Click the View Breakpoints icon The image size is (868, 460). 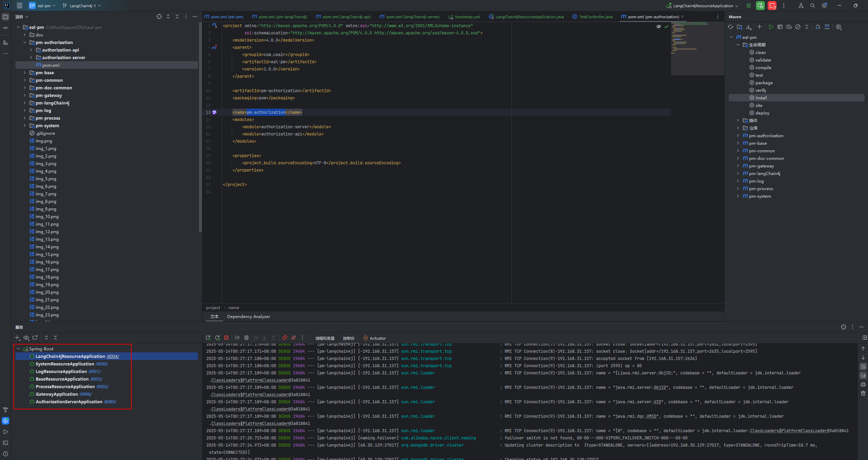pyautogui.click(x=285, y=338)
